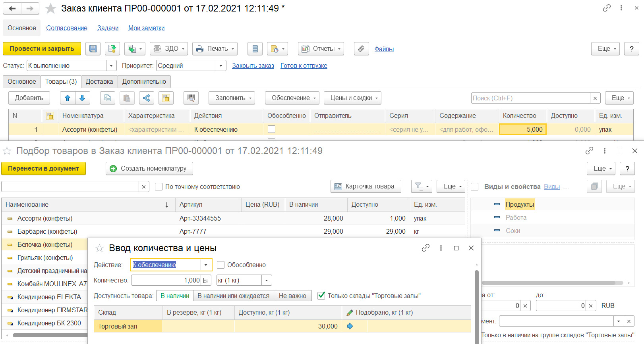Switch to Согласование section

[x=67, y=28]
